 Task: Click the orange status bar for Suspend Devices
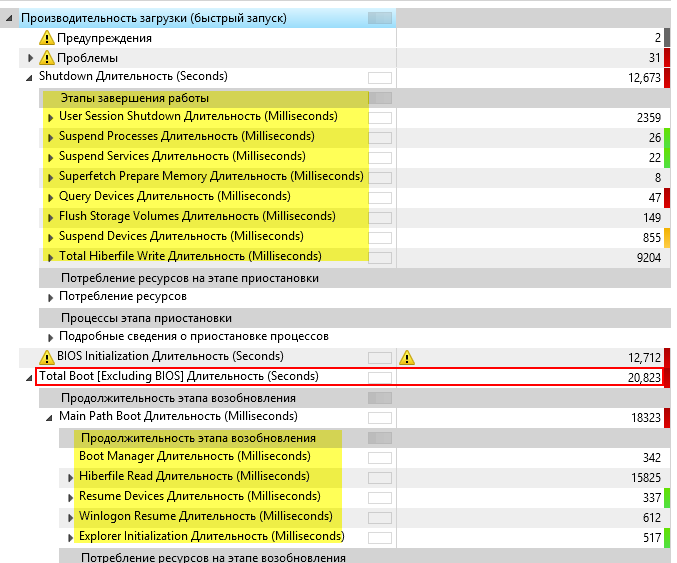pos(666,237)
